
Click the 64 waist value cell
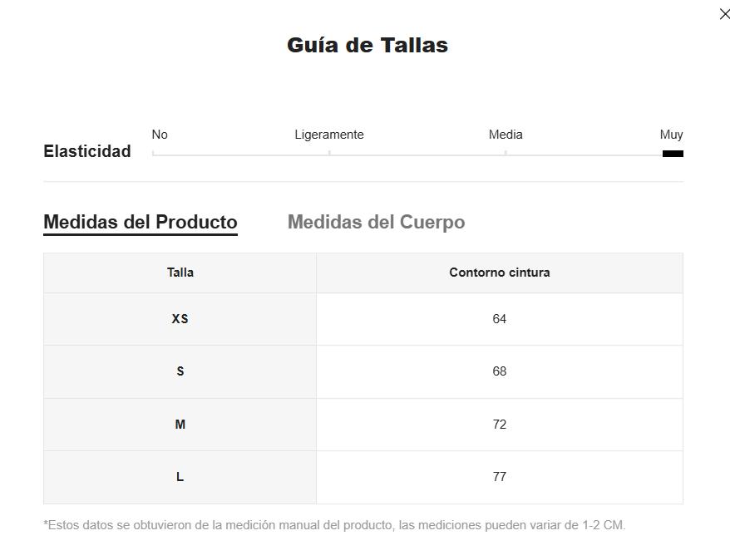coord(500,319)
